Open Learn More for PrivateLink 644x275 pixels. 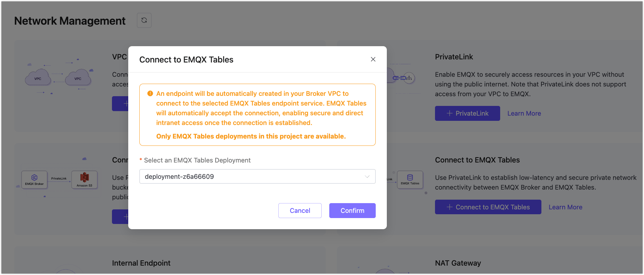(x=524, y=113)
